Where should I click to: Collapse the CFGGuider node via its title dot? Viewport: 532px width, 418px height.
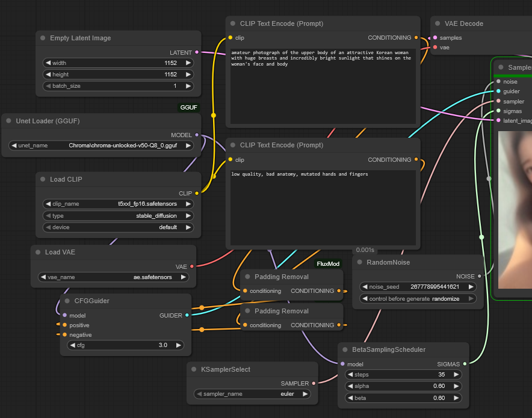coord(67,301)
